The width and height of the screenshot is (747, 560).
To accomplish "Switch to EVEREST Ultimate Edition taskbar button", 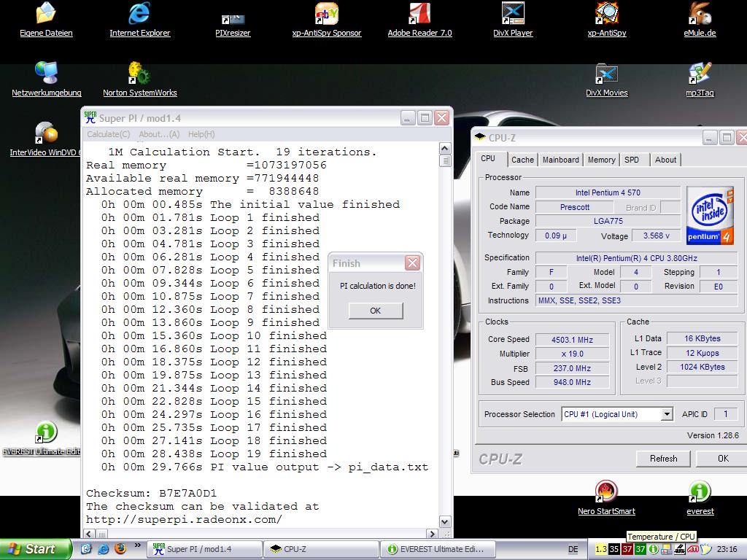I will 438,549.
